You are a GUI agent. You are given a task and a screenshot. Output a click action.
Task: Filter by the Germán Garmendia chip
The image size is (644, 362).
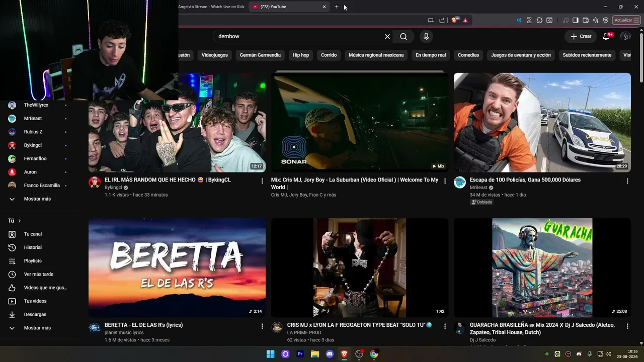tap(260, 55)
